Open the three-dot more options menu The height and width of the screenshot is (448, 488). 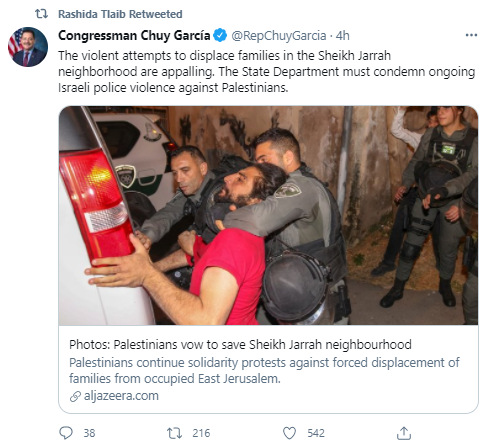[471, 35]
